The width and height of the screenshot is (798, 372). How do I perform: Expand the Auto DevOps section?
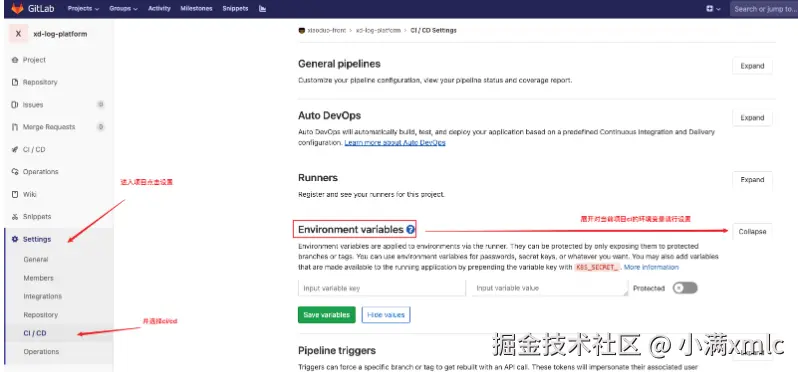[x=752, y=118]
